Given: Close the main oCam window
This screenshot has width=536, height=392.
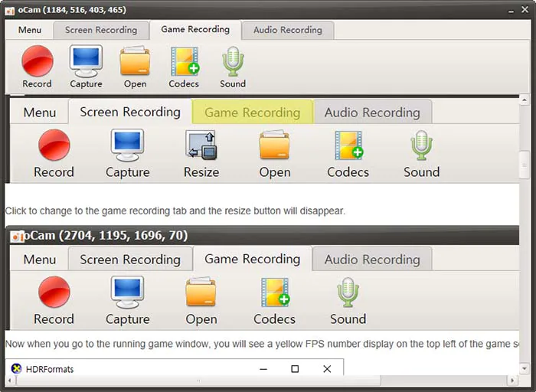Looking at the screenshot, I should coord(525,9).
